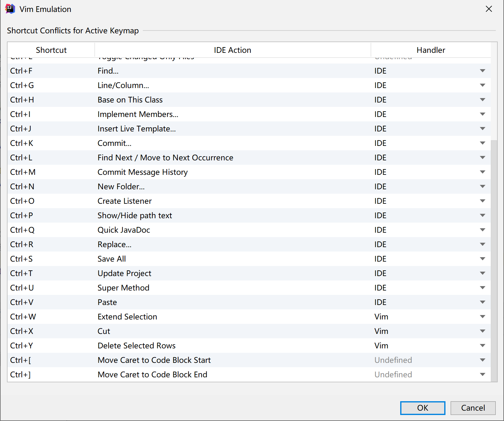The image size is (504, 421).
Task: Click the Undefined handler value for Ctrl+]
Action: pos(393,374)
